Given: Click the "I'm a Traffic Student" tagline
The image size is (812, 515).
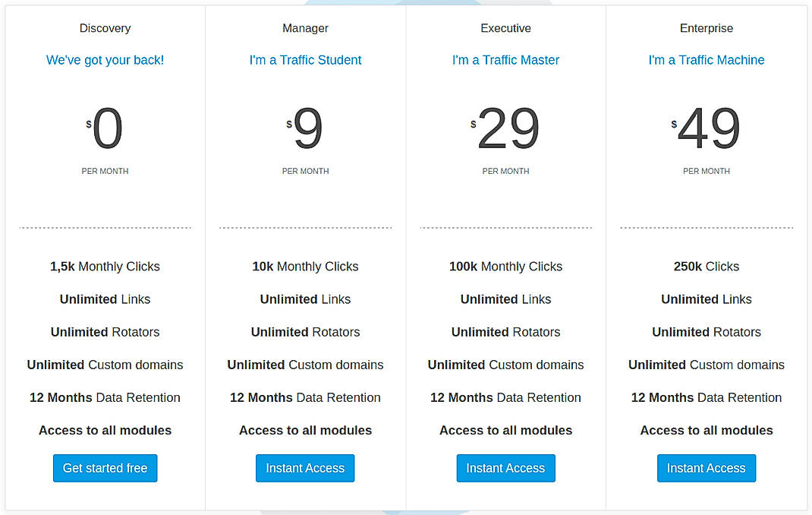Looking at the screenshot, I should [305, 60].
